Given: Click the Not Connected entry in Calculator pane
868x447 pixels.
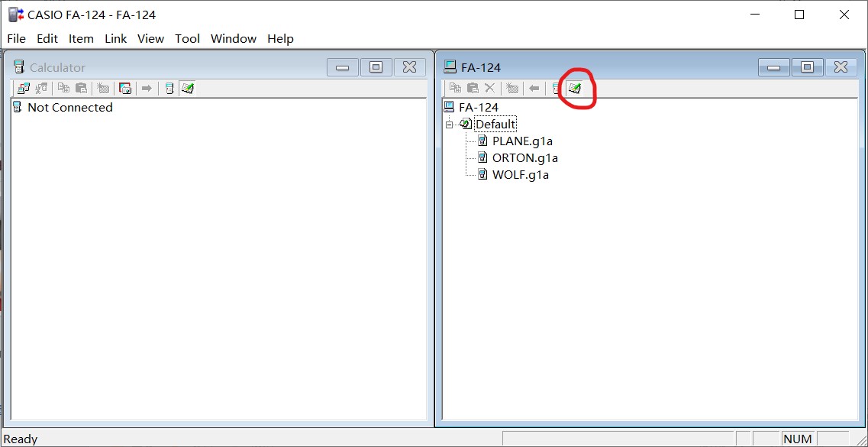Looking at the screenshot, I should click(70, 108).
